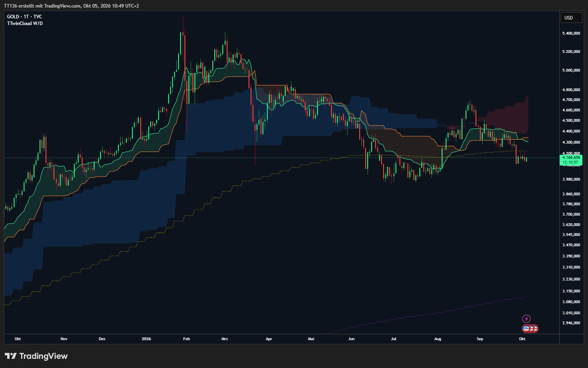Click the 3.230,000 price label
The height and width of the screenshot is (368, 588).
click(x=571, y=279)
